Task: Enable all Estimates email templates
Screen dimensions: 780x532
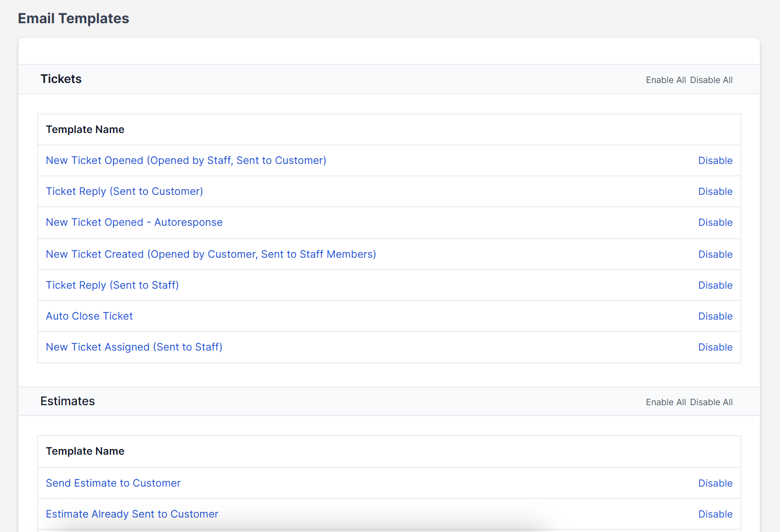Action: point(666,402)
